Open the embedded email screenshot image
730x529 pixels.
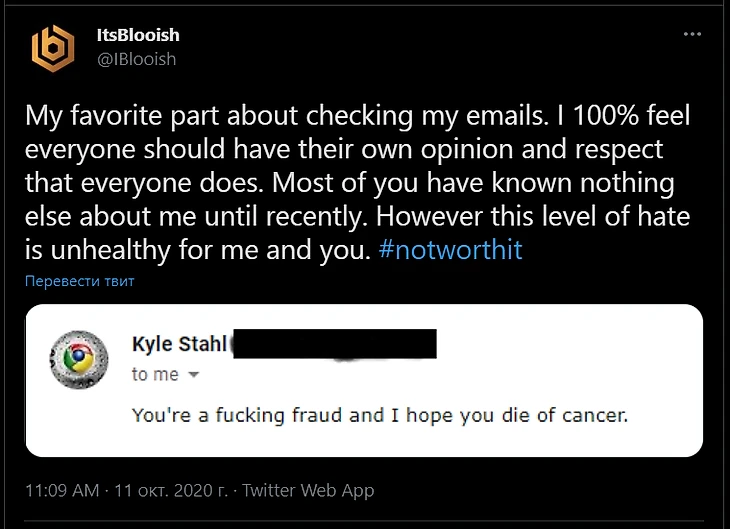click(x=364, y=379)
